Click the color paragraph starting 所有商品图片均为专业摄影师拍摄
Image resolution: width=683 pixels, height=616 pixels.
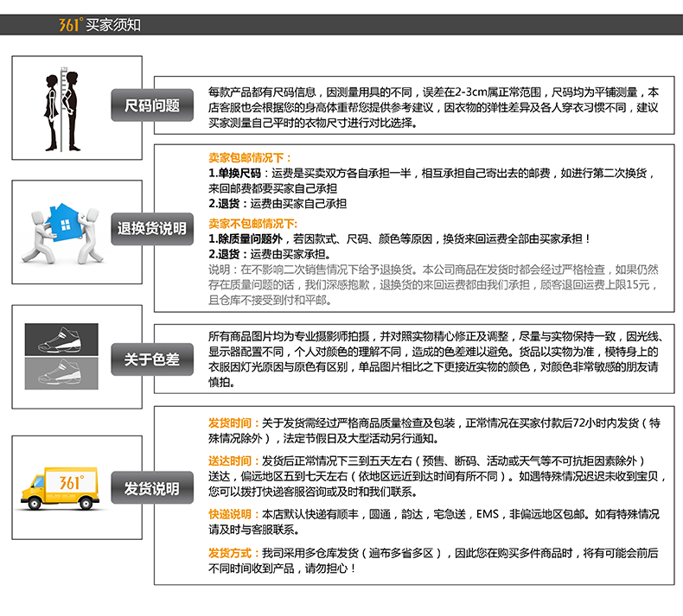(x=435, y=359)
